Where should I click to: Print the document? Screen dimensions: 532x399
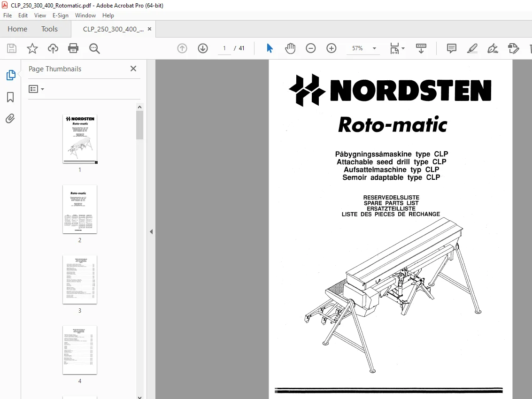pos(73,48)
